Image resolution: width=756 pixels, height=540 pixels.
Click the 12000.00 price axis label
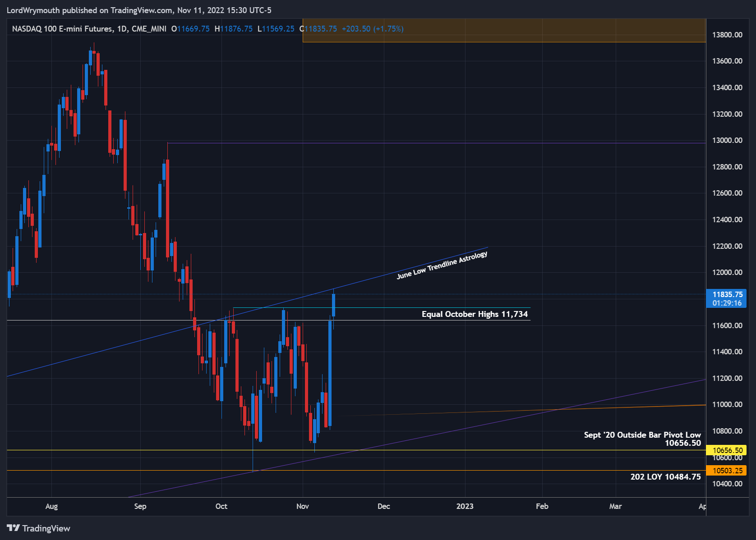727,272
